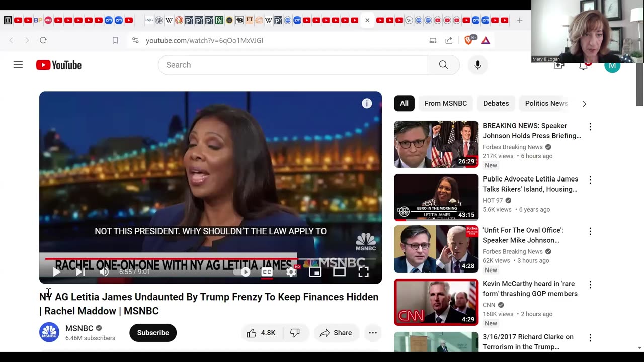Open the MSNBC channel avatar
The image size is (644, 362).
pyautogui.click(x=49, y=332)
